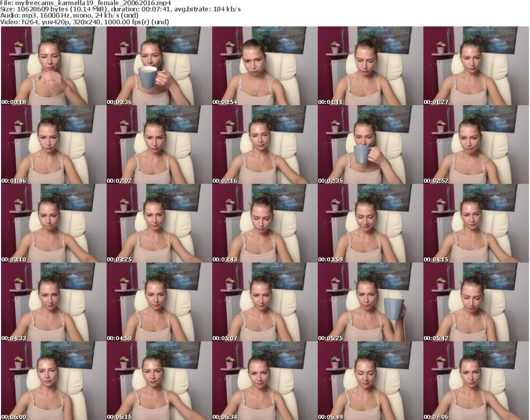This screenshot has width=530, height=420.
Task: Select the thumbnail frame at 00:03:25
Action: 159,223
